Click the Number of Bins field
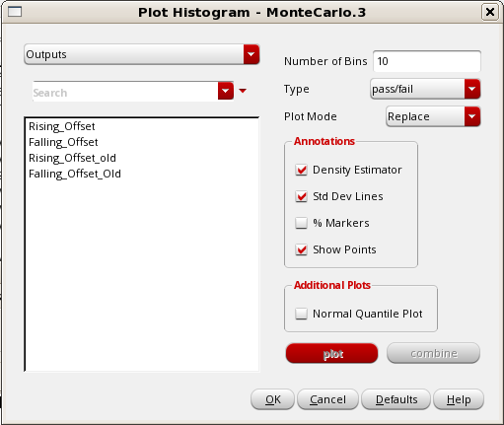This screenshot has height=425, width=504. click(x=427, y=61)
